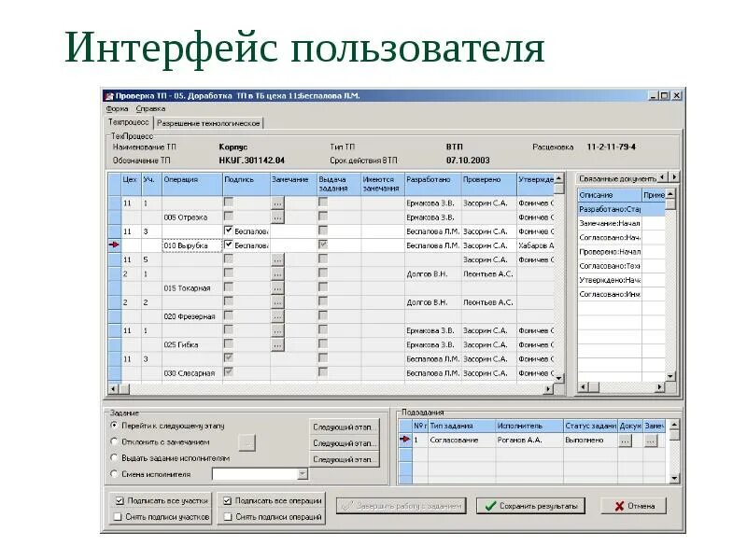Open the remark ellipsis for 015 Токарная
The height and width of the screenshot is (560, 747).
click(277, 288)
